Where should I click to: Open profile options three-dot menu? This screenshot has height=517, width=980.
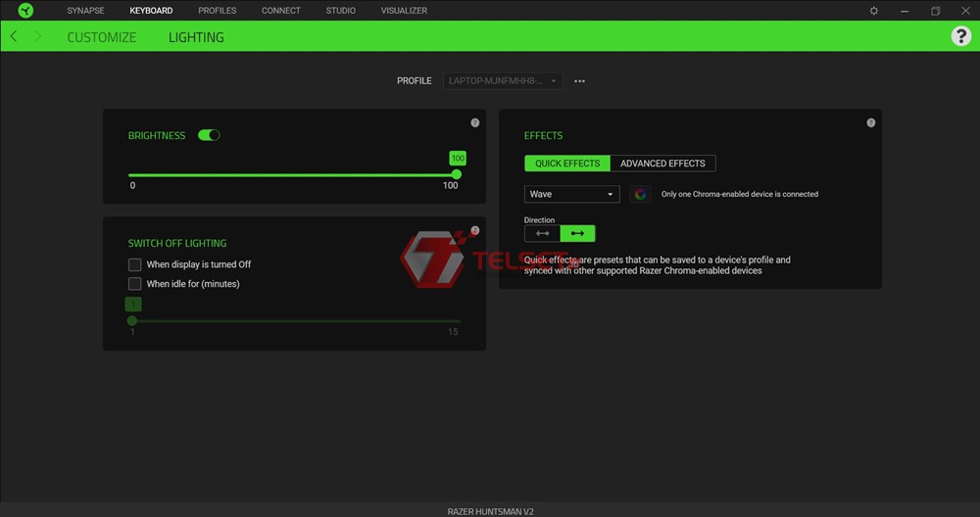[579, 81]
